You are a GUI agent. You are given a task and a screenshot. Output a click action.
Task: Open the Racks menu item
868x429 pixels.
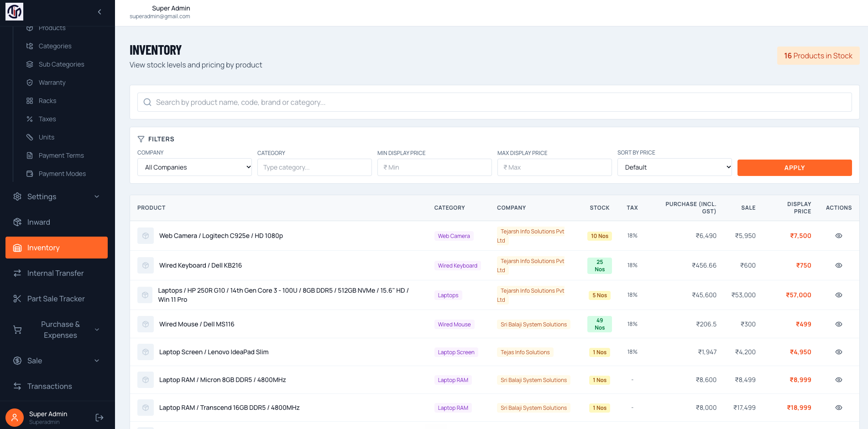(x=47, y=101)
